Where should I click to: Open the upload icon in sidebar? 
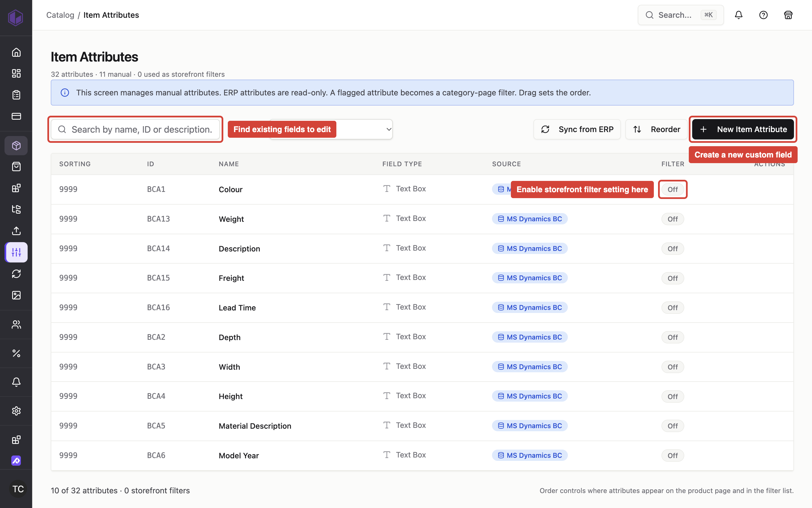click(x=16, y=231)
